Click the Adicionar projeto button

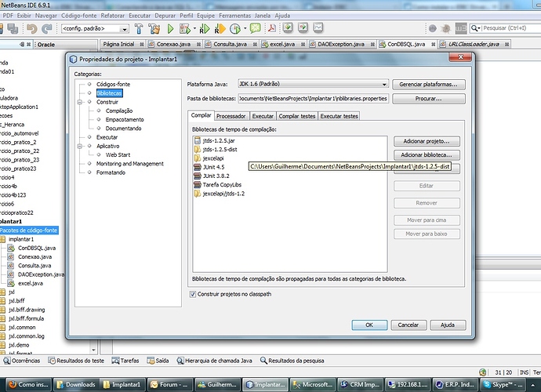point(427,141)
